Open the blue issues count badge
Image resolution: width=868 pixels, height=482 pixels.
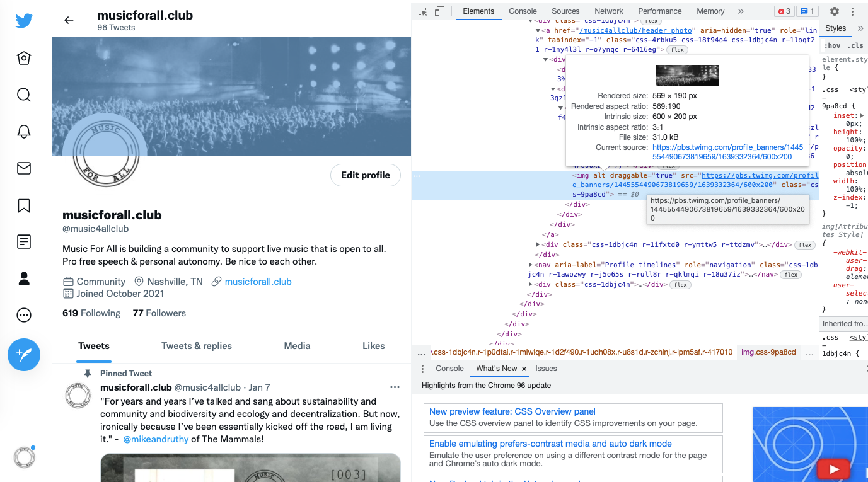click(x=807, y=11)
